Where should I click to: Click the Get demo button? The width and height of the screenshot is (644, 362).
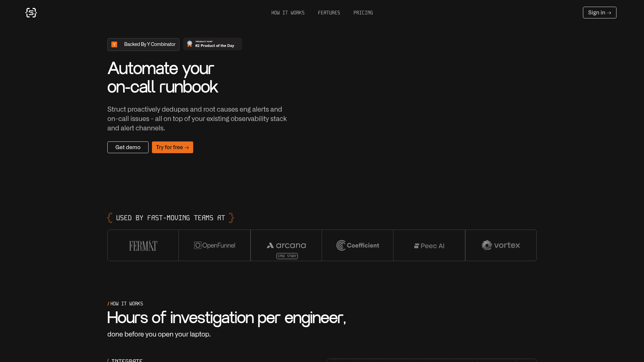click(128, 147)
